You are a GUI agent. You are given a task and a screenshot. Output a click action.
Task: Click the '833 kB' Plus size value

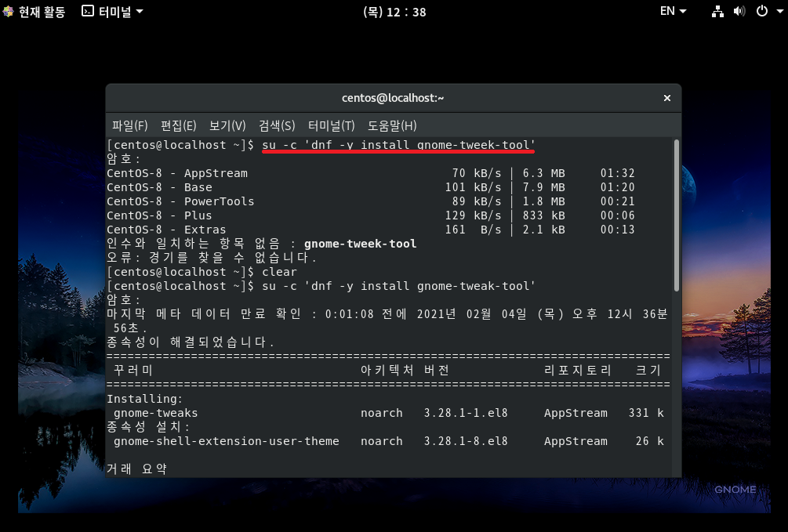[x=544, y=215]
